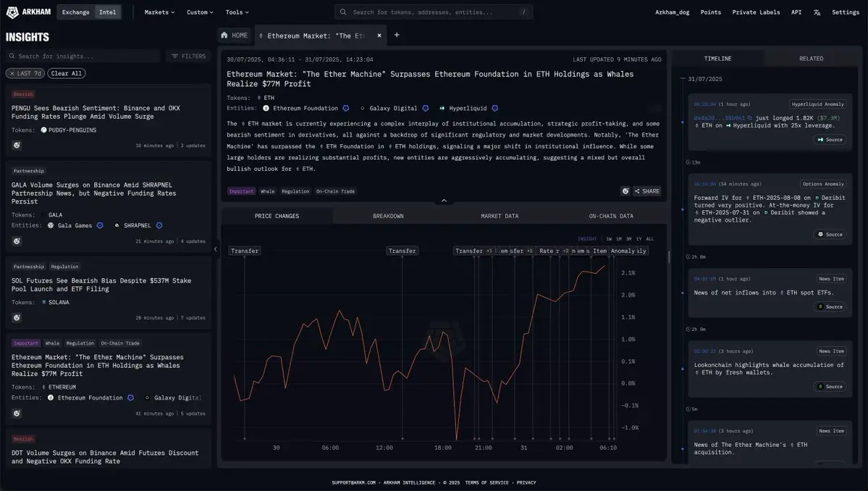
Task: Switch to RELATED tab
Action: click(811, 59)
